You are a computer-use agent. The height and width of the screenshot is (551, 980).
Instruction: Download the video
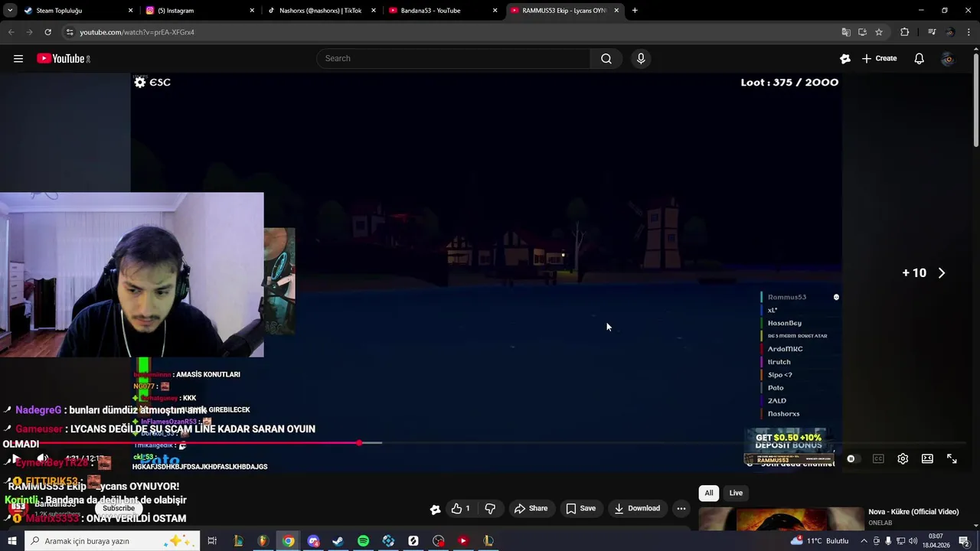point(637,508)
